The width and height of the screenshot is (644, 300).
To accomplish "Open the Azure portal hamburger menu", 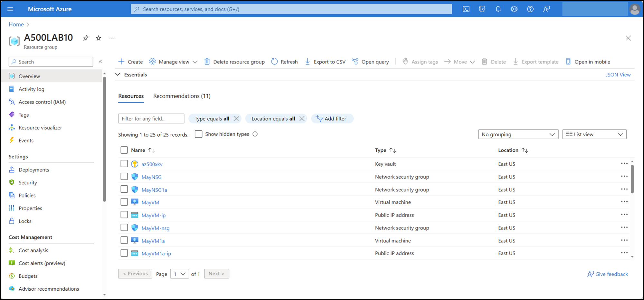I will pos(10,9).
